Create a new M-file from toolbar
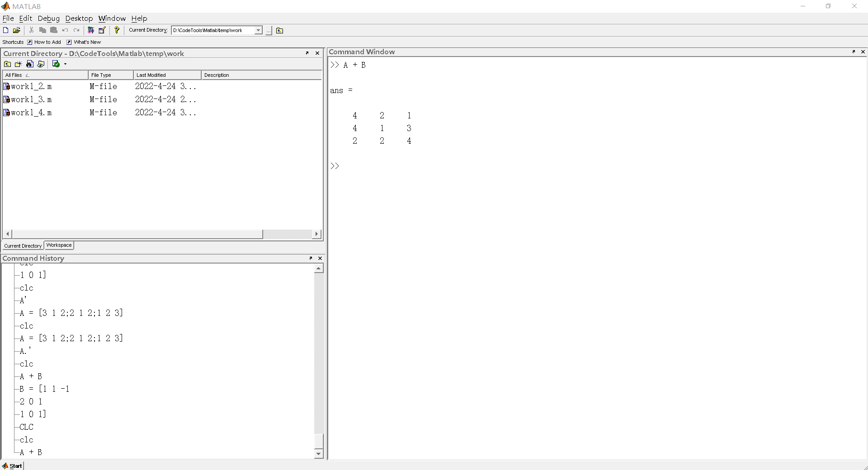 click(x=6, y=30)
